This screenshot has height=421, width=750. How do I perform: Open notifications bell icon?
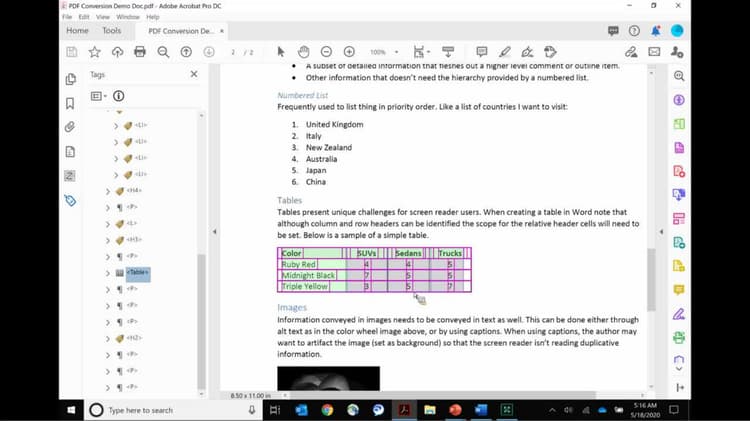pyautogui.click(x=656, y=31)
